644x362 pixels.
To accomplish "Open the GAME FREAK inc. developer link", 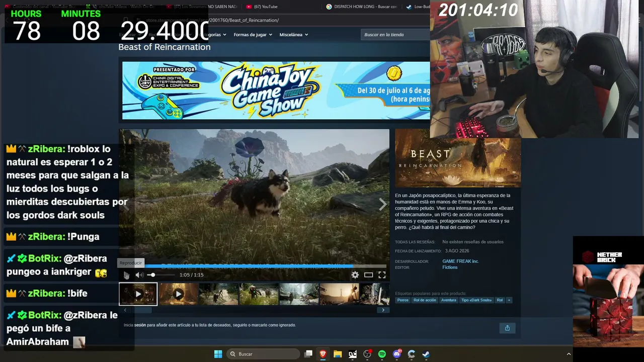I will coord(460,261).
